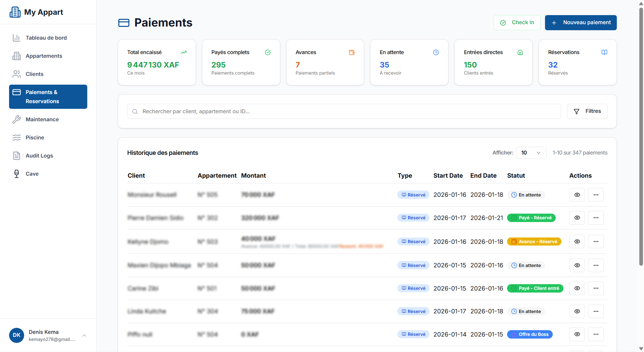This screenshot has height=352, width=644.
Task: Click the home icon on Entrées directes card
Action: (x=520, y=52)
